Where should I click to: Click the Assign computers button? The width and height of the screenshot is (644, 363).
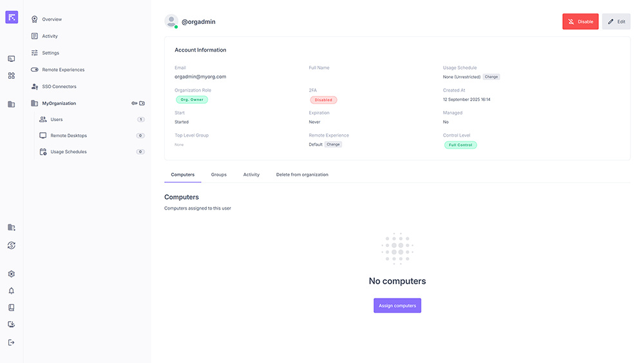pyautogui.click(x=397, y=306)
